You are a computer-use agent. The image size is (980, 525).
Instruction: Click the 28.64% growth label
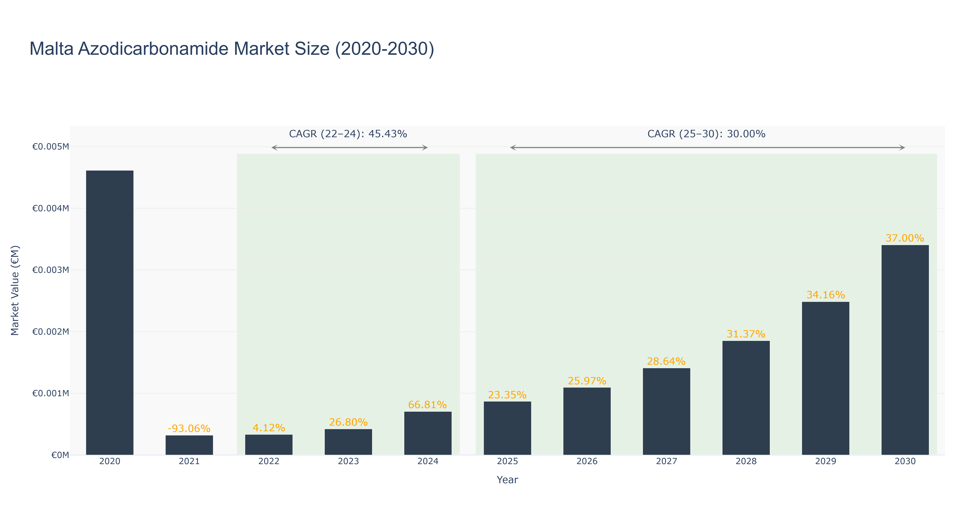click(x=666, y=361)
